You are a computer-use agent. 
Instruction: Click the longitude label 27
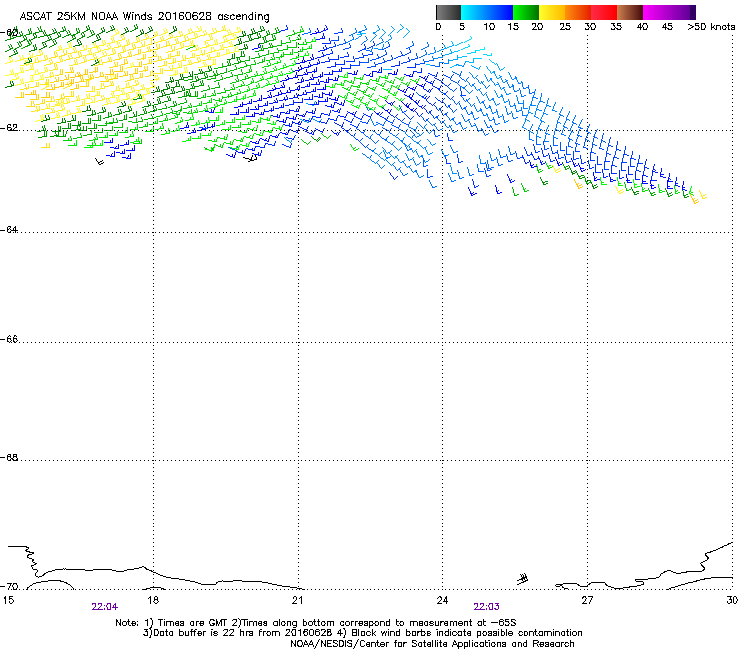coord(587,600)
